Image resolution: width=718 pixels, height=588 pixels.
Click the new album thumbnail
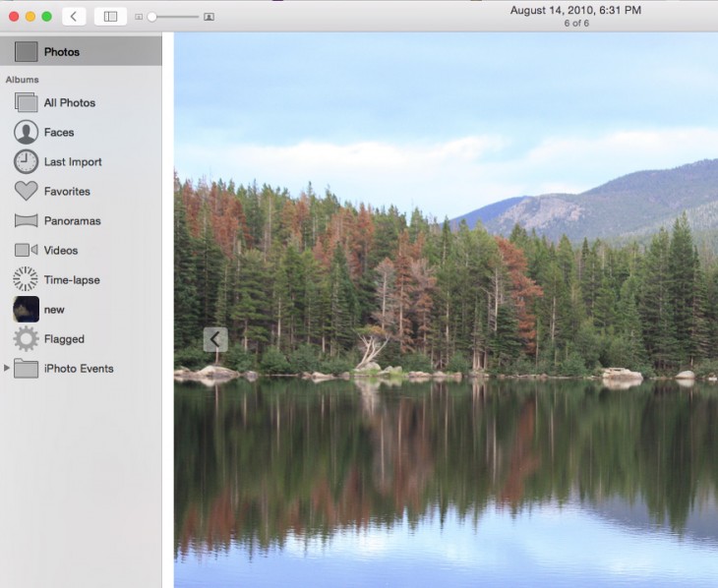27,309
